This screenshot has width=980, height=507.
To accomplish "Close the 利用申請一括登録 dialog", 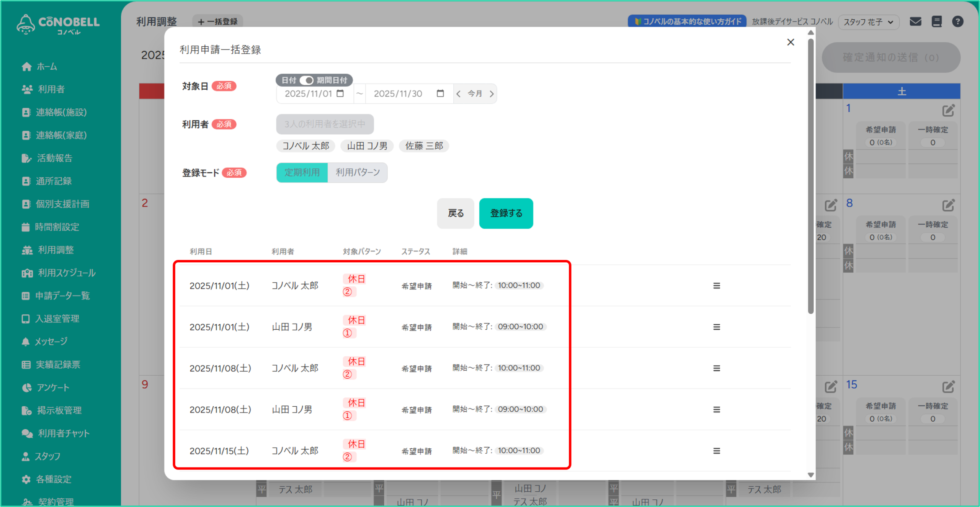I will (791, 42).
